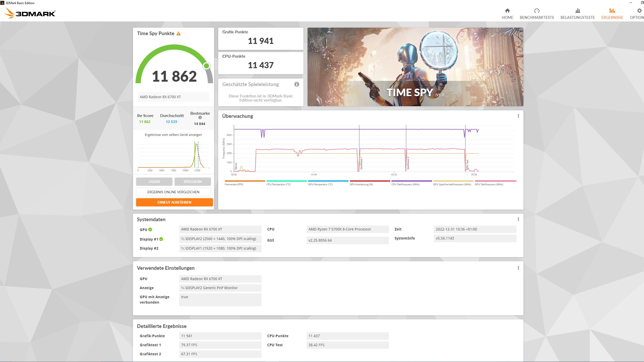Toggle Framerate (FPS) legend in chart
644x362 pixels.
tap(234, 184)
